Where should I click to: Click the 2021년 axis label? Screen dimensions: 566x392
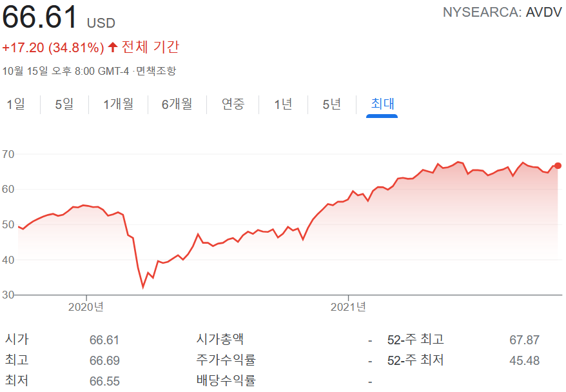[x=348, y=307]
